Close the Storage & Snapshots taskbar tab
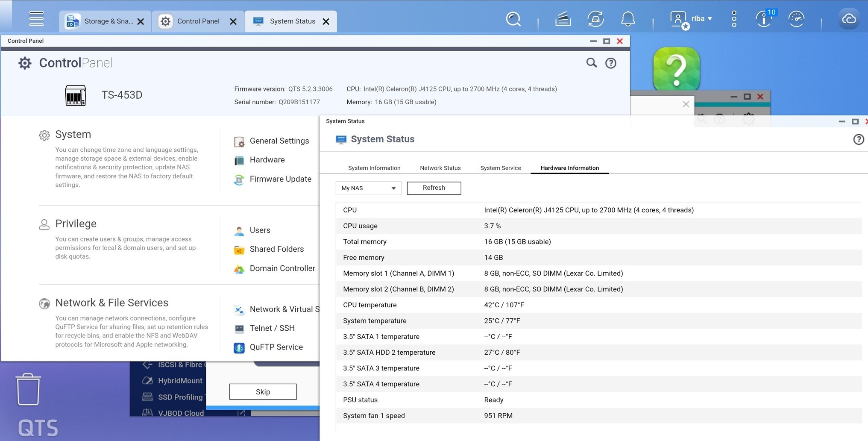 coord(141,21)
